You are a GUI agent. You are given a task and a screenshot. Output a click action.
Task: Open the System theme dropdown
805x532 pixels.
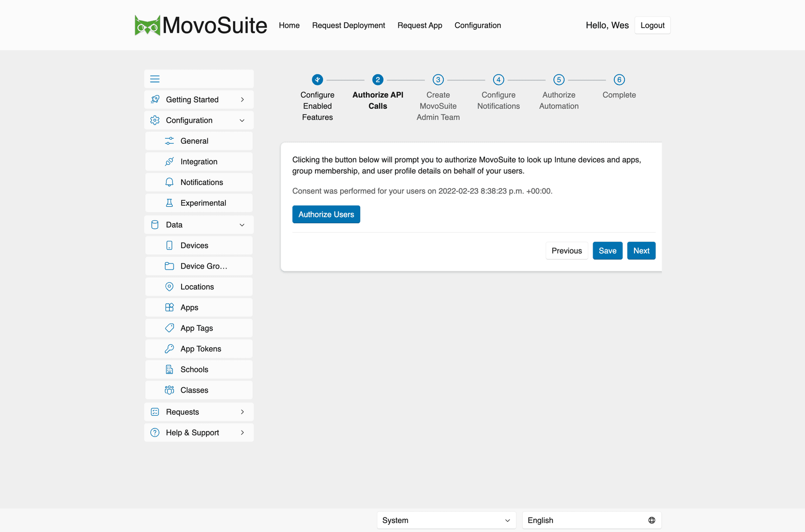click(447, 520)
